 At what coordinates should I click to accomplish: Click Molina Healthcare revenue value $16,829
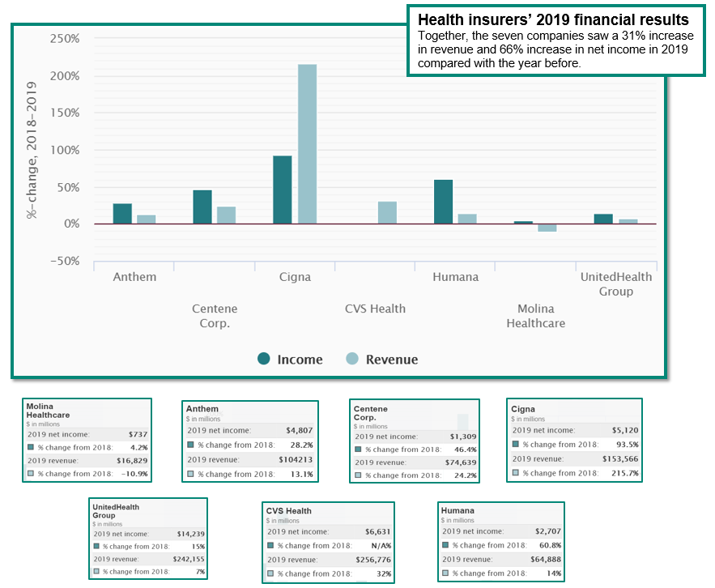point(132,460)
